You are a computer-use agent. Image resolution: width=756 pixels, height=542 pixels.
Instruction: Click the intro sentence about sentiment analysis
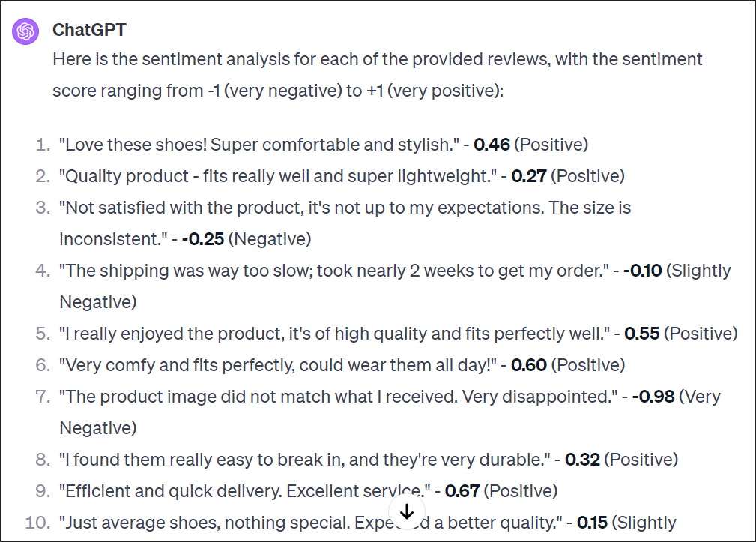pyautogui.click(x=377, y=75)
